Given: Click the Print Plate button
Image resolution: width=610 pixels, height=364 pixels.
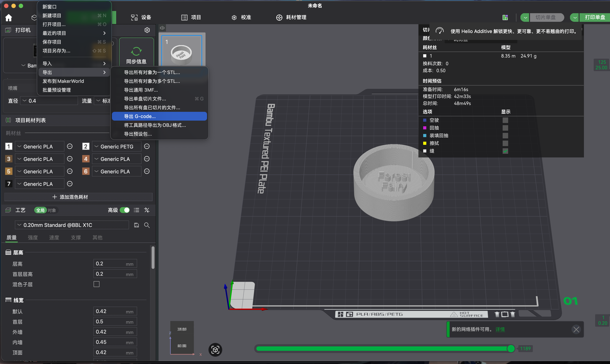Looking at the screenshot, I should coord(595,17).
